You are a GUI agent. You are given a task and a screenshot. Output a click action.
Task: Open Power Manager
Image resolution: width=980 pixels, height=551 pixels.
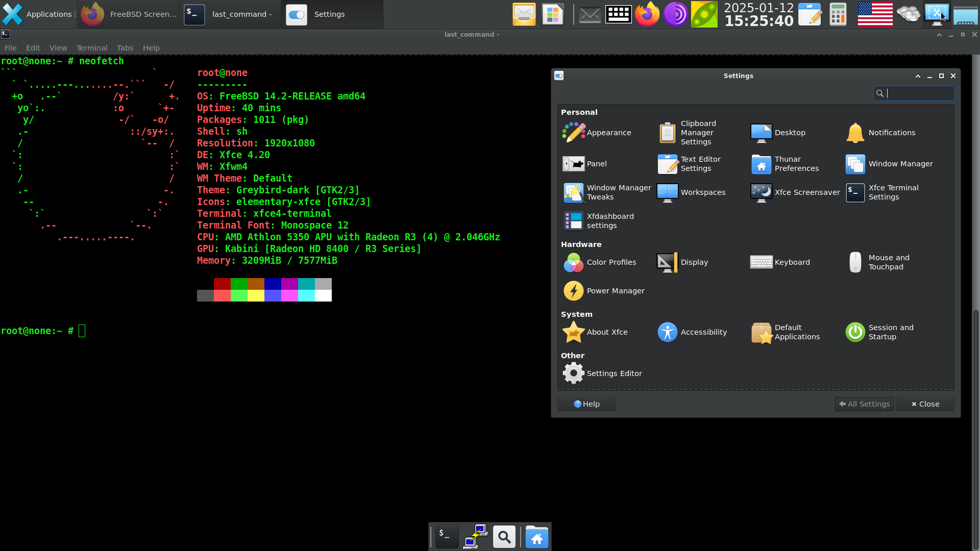[603, 291]
